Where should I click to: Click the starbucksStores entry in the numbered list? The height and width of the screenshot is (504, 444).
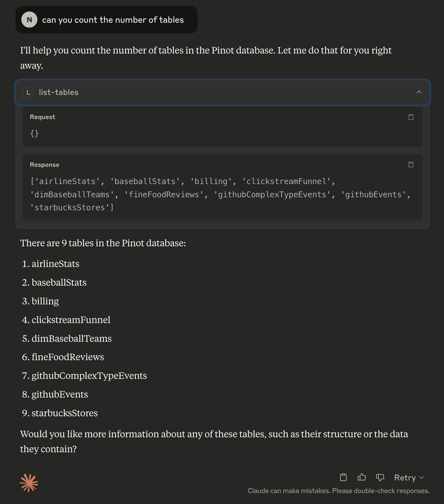pos(64,413)
